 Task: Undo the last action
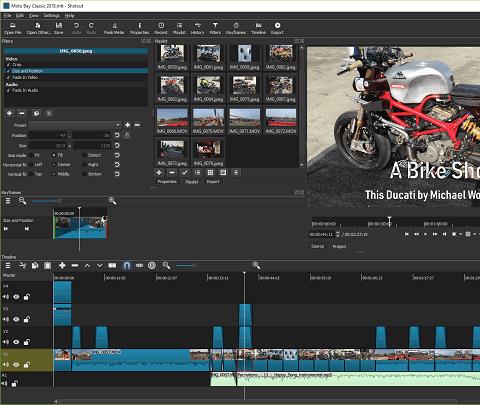click(x=76, y=28)
